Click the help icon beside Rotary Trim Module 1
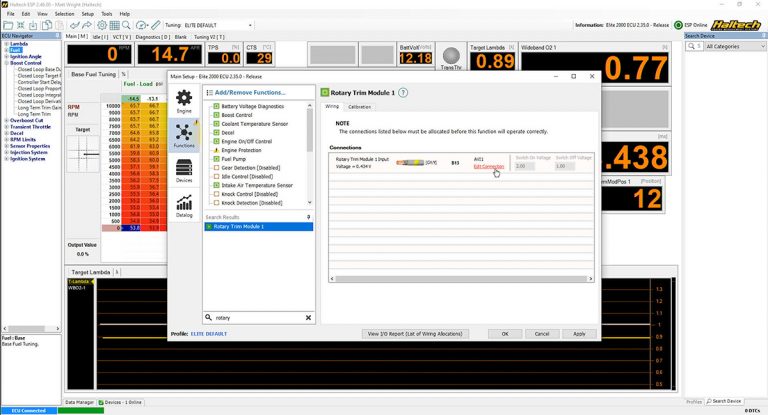This screenshot has width=768, height=415. pos(403,92)
